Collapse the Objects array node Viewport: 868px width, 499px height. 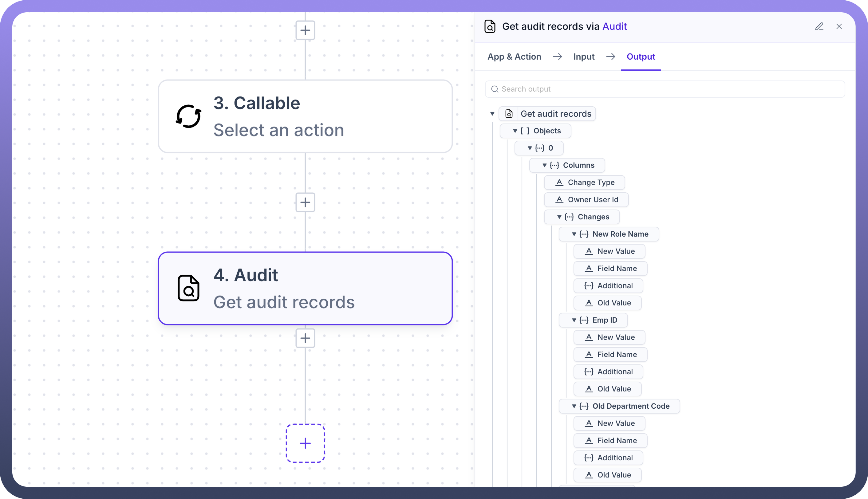pos(515,131)
